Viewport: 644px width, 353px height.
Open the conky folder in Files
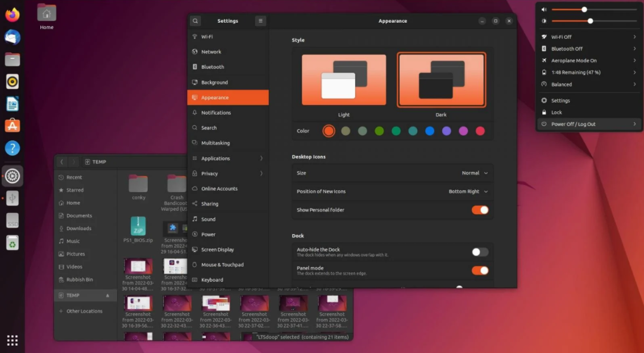pyautogui.click(x=139, y=188)
